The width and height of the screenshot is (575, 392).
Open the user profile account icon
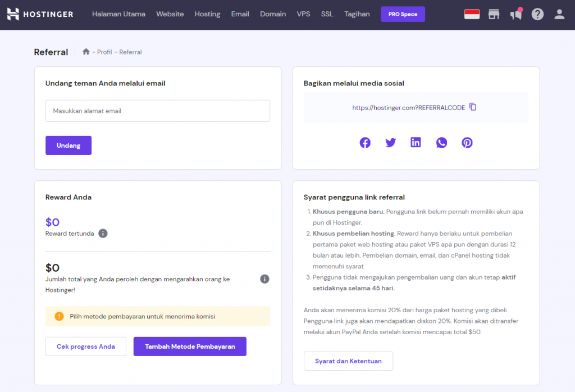tap(559, 15)
